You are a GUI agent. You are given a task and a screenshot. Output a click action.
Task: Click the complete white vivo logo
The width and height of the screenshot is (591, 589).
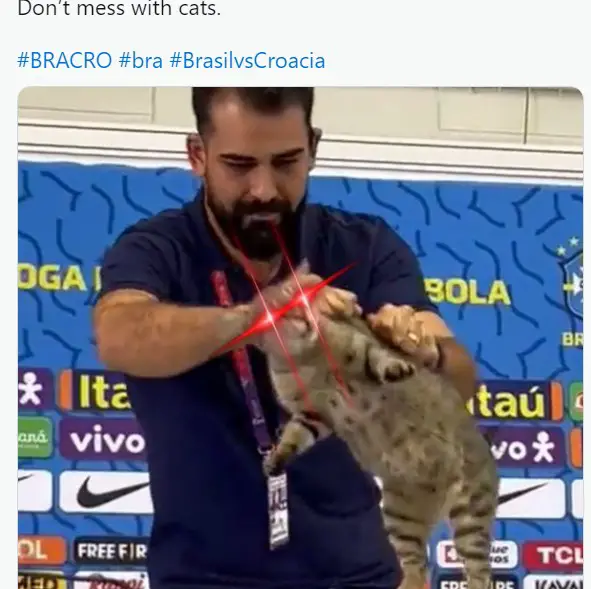[107, 439]
